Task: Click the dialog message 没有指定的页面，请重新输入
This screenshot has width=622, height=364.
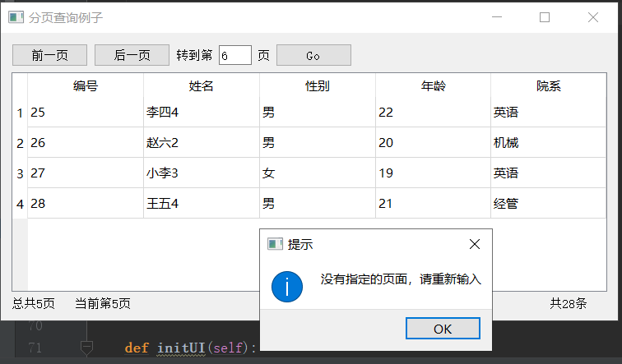Action: pyautogui.click(x=401, y=279)
